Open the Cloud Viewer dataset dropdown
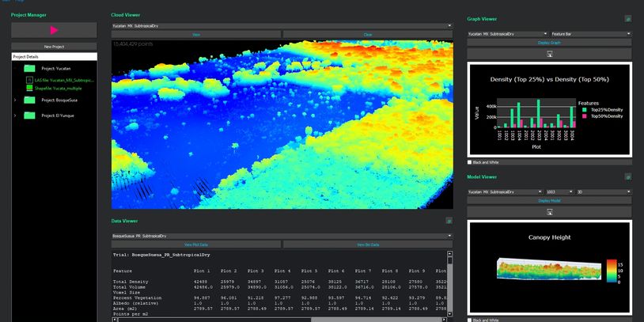644x322 pixels. tap(282, 25)
